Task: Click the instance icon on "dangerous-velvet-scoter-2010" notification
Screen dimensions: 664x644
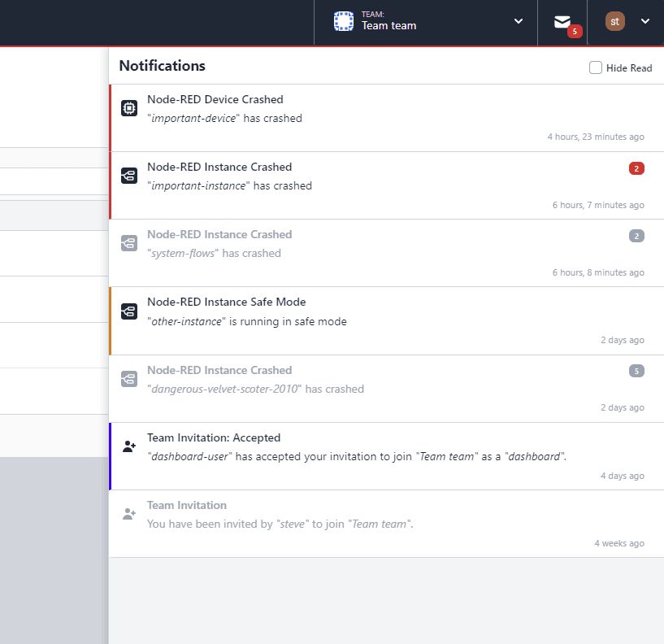Action: [x=128, y=377]
